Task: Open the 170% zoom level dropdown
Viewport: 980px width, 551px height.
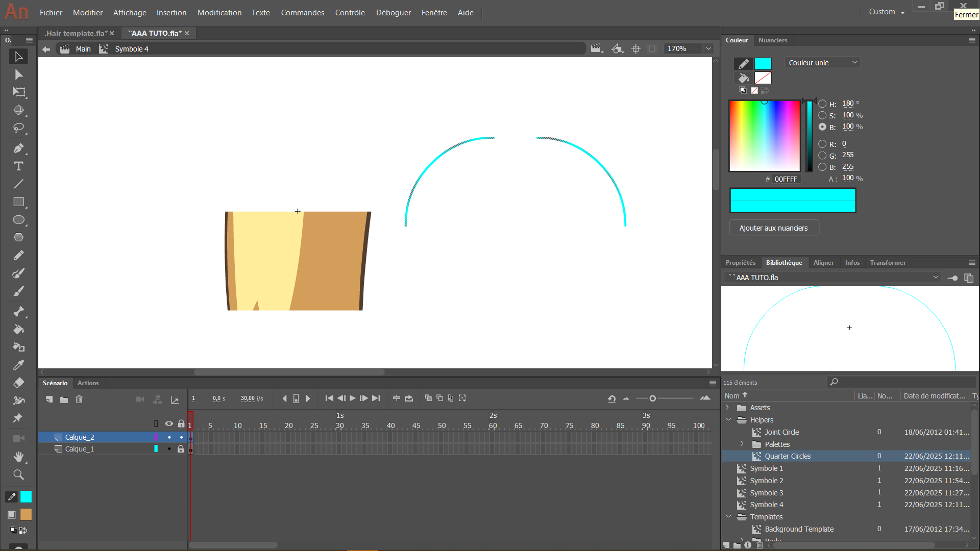Action: (708, 48)
